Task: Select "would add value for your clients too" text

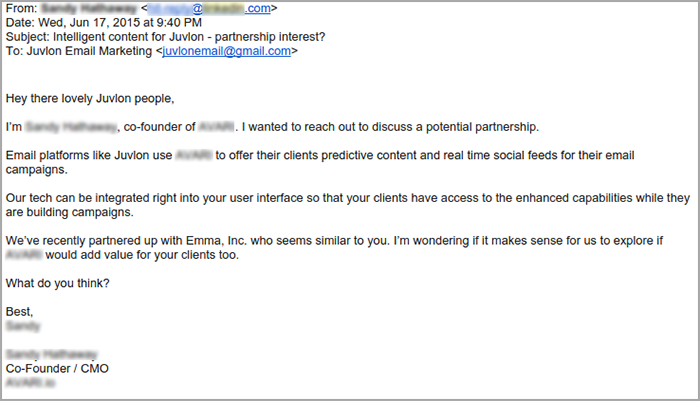Action: [142, 255]
